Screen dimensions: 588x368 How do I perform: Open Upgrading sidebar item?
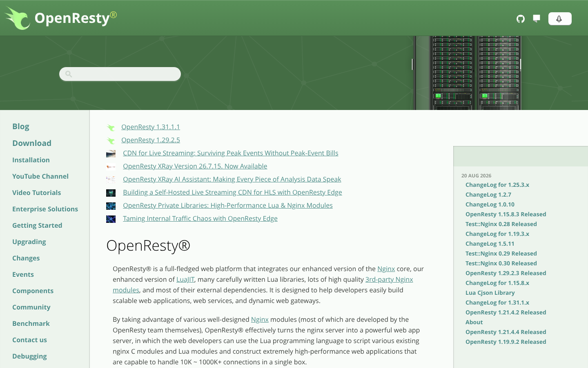point(29,242)
